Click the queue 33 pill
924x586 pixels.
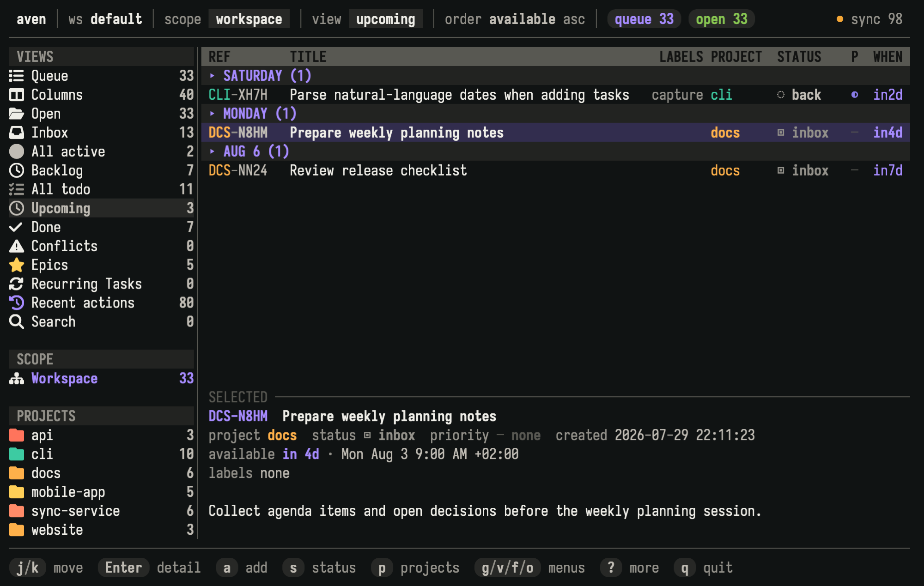coord(644,19)
